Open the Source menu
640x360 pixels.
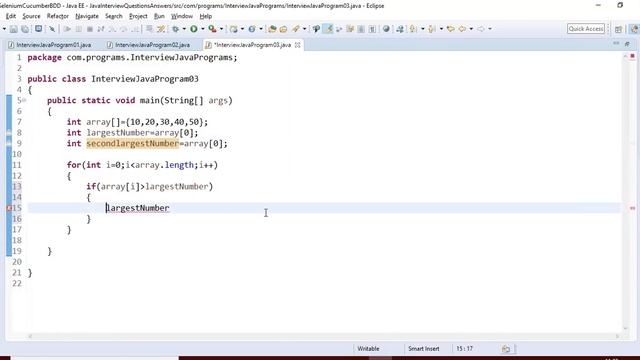click(x=31, y=16)
